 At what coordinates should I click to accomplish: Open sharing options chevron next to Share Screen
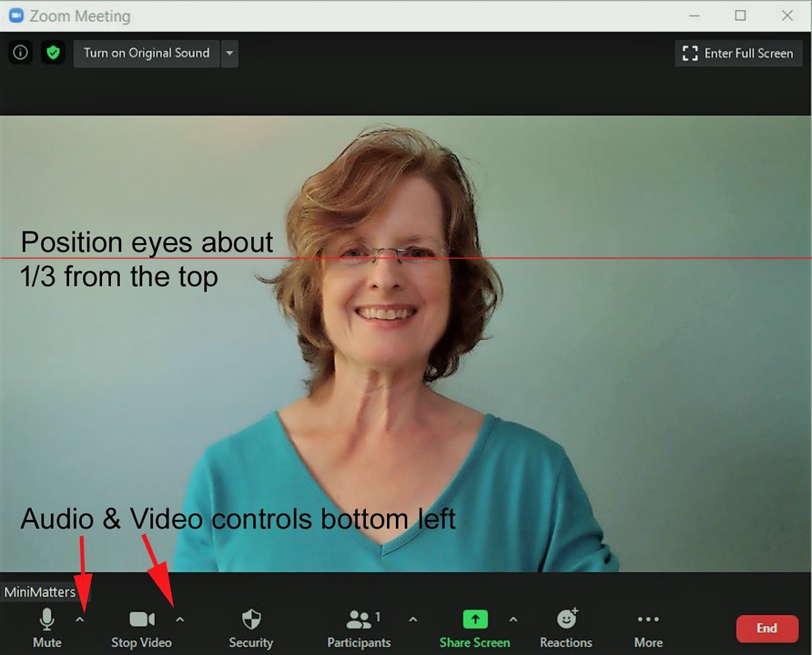tap(514, 618)
